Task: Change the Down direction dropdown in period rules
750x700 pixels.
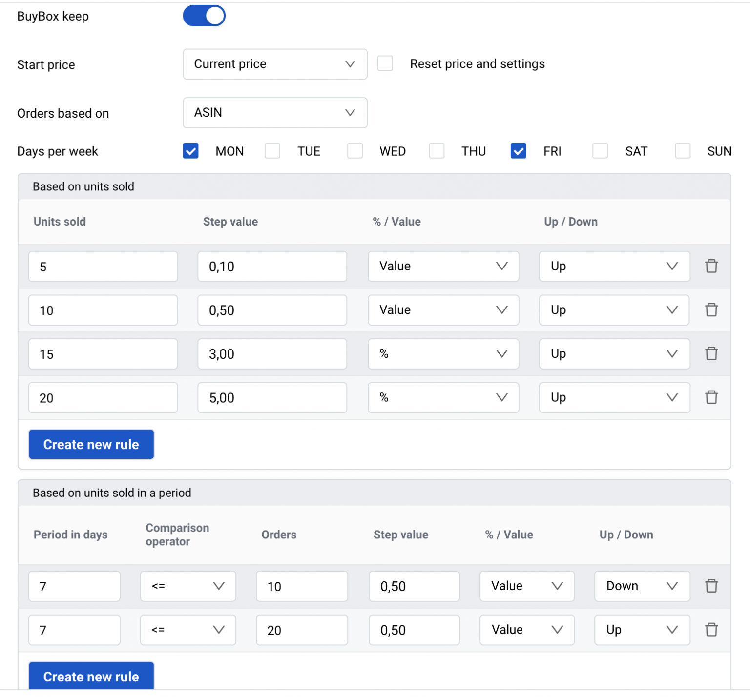Action: click(642, 586)
